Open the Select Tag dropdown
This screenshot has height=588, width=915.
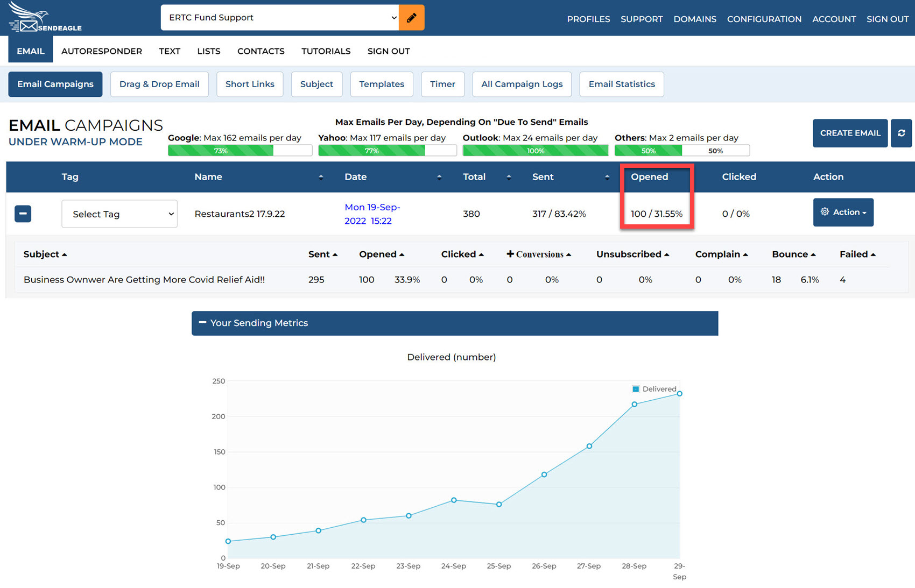(119, 214)
